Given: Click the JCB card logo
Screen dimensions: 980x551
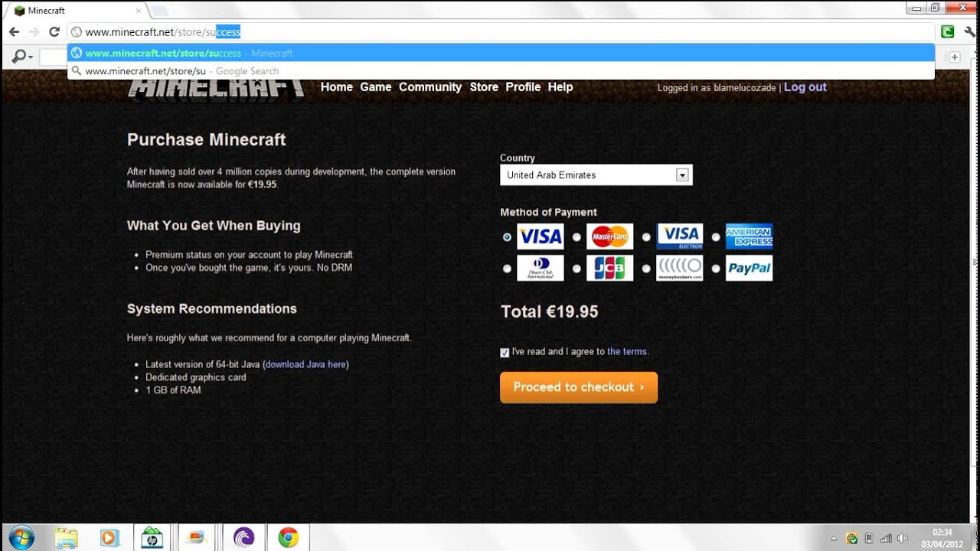Looking at the screenshot, I should 610,268.
